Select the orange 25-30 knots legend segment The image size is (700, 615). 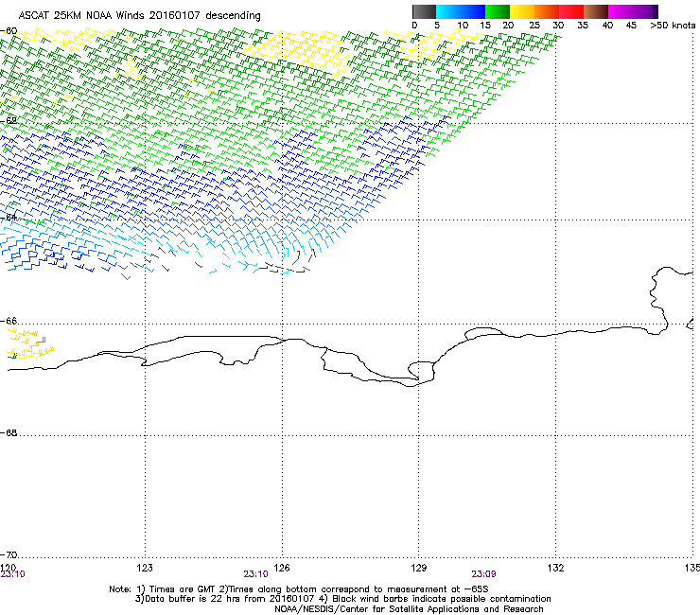547,11
